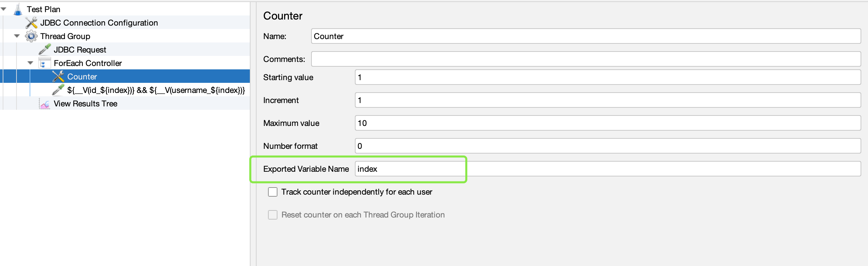Tick Reset counter on each Thread Group Iteration
Screen dimensions: 868x266
[273, 215]
